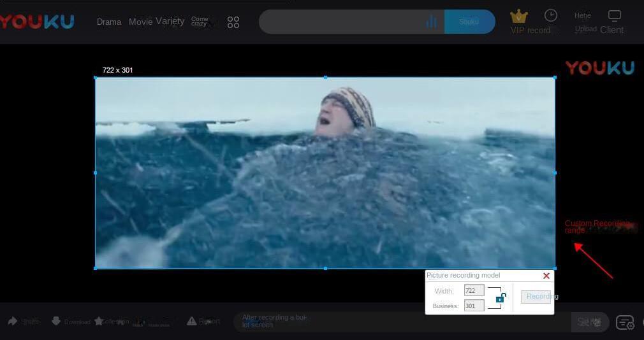Click the Report warning triangle icon
Viewport: 644px width, 340px height.
(191, 321)
